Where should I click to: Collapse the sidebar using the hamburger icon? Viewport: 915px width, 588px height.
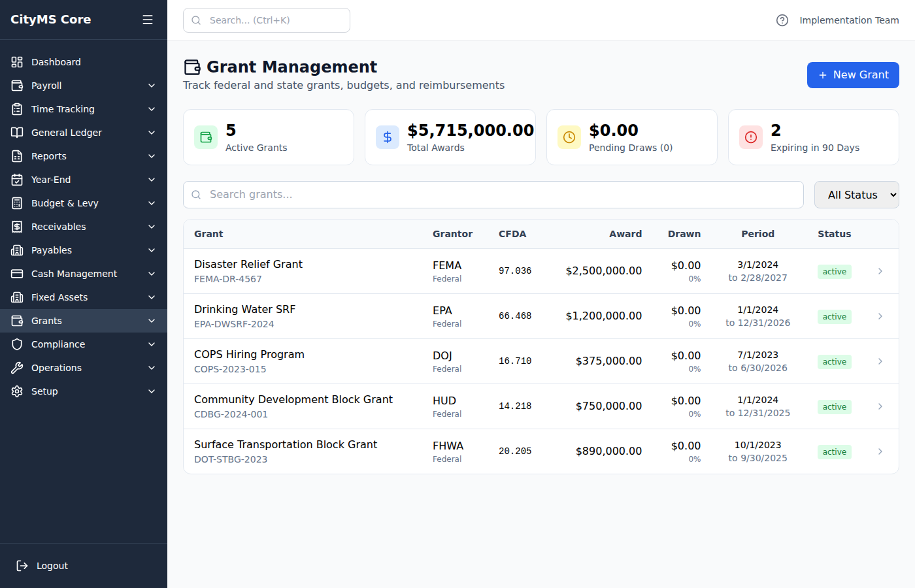click(x=147, y=19)
